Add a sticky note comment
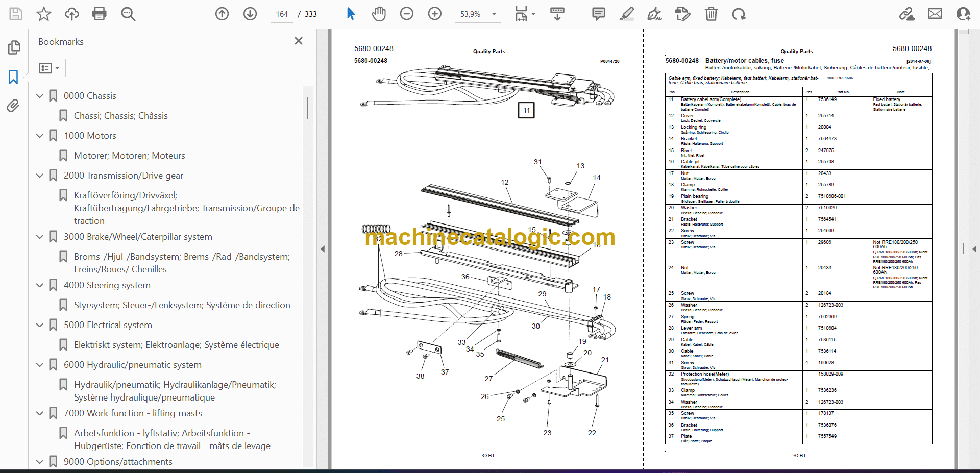This screenshot has height=473, width=980. click(x=599, y=14)
